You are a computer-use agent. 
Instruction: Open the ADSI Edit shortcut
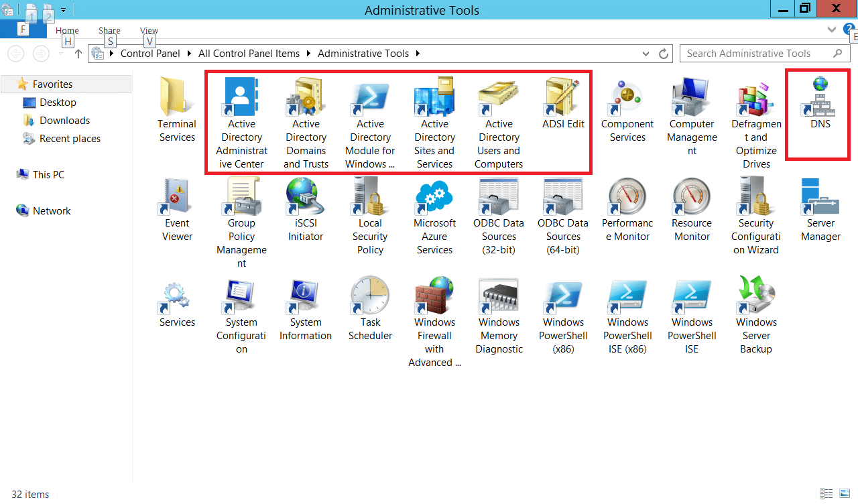coord(563,104)
